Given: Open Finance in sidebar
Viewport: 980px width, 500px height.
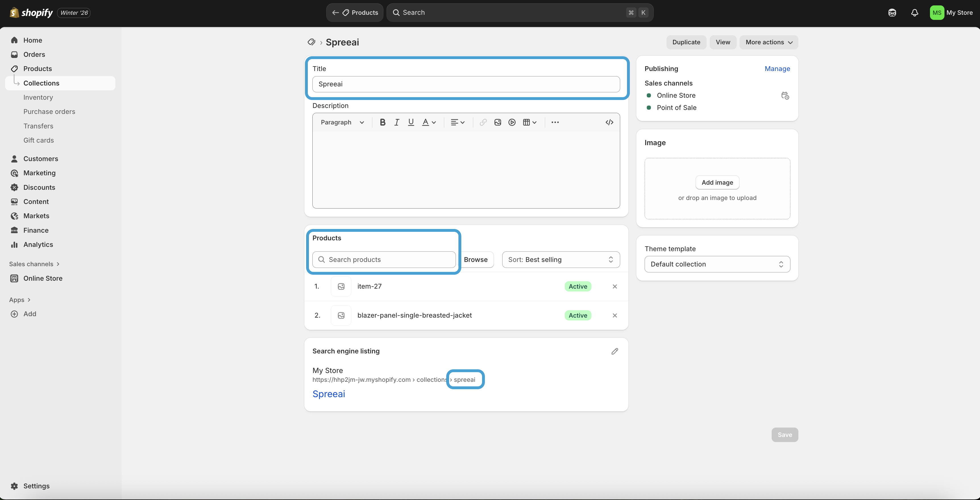Looking at the screenshot, I should coord(36,230).
